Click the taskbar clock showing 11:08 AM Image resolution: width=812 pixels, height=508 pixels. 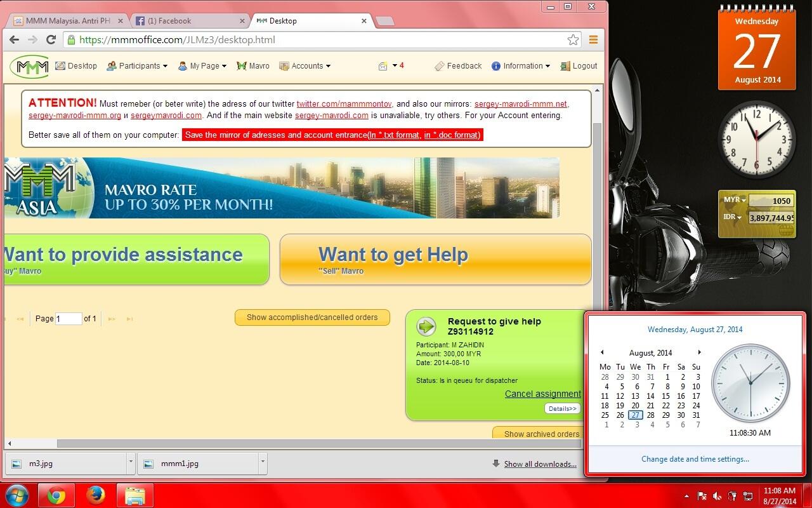[x=780, y=496]
